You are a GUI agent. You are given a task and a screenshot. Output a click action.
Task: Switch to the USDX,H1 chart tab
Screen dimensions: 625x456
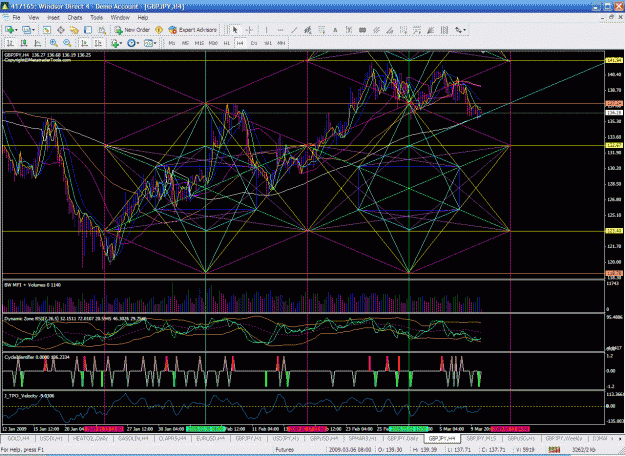point(51,438)
